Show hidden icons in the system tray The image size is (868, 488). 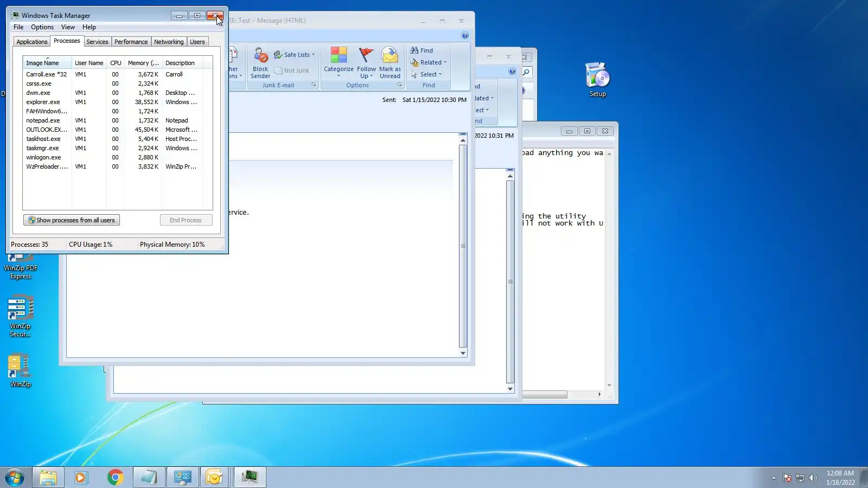click(774, 478)
